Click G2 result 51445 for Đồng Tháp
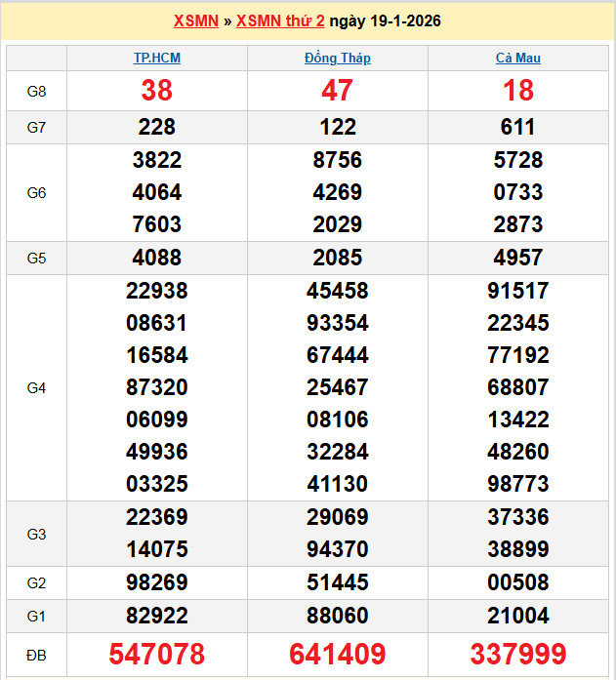The width and height of the screenshot is (616, 680). tap(338, 582)
